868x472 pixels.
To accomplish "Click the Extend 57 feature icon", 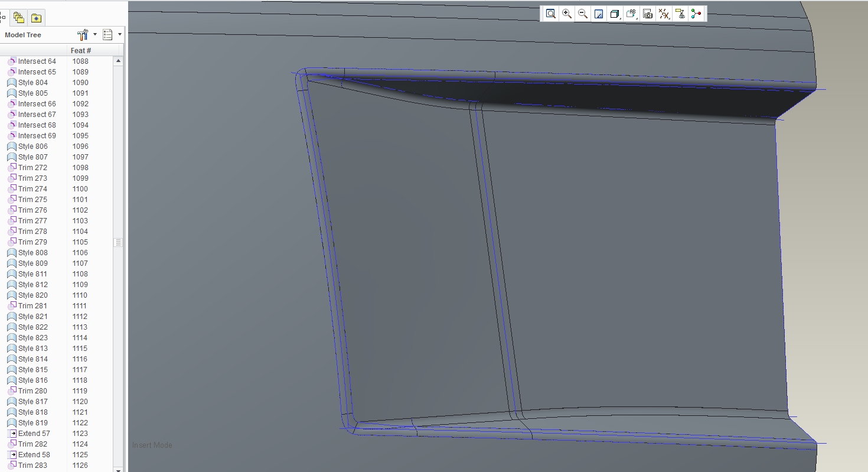I will pos(12,434).
